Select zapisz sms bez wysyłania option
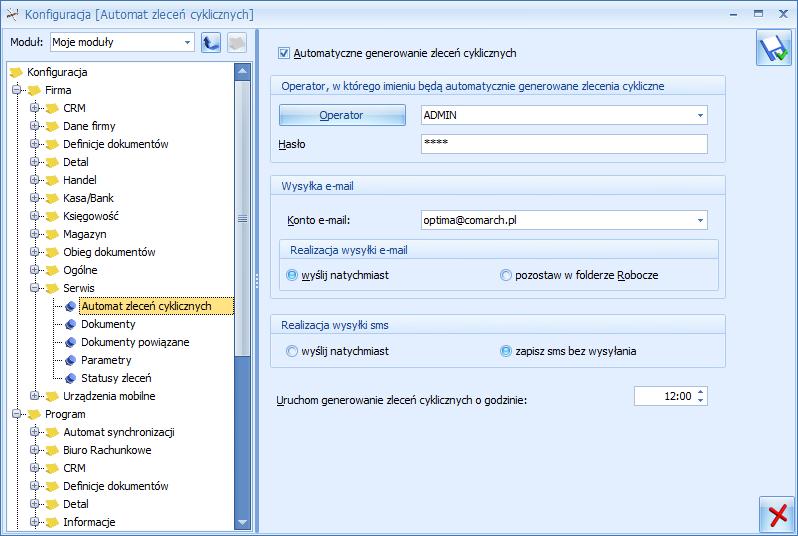798x536 pixels. pos(505,351)
